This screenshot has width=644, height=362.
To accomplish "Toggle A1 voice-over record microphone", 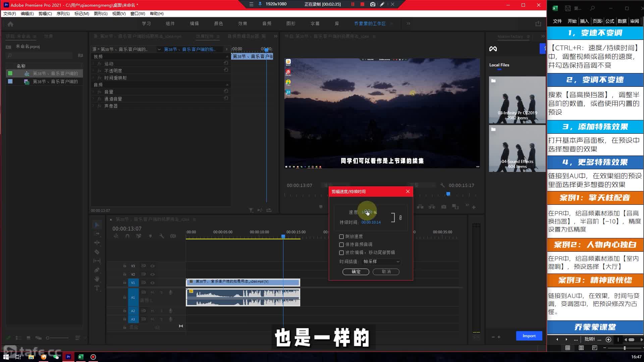I will click(x=170, y=292).
